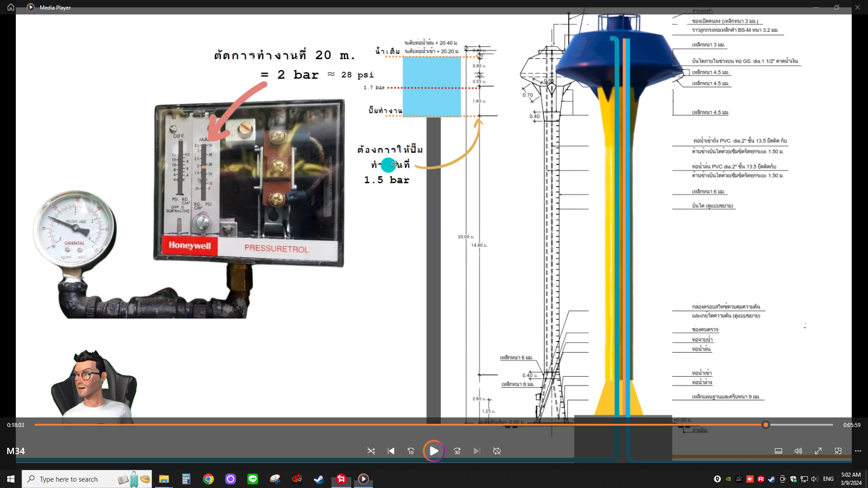Open Google Chrome from the taskbar
This screenshot has width=868, height=488.
point(208,479)
